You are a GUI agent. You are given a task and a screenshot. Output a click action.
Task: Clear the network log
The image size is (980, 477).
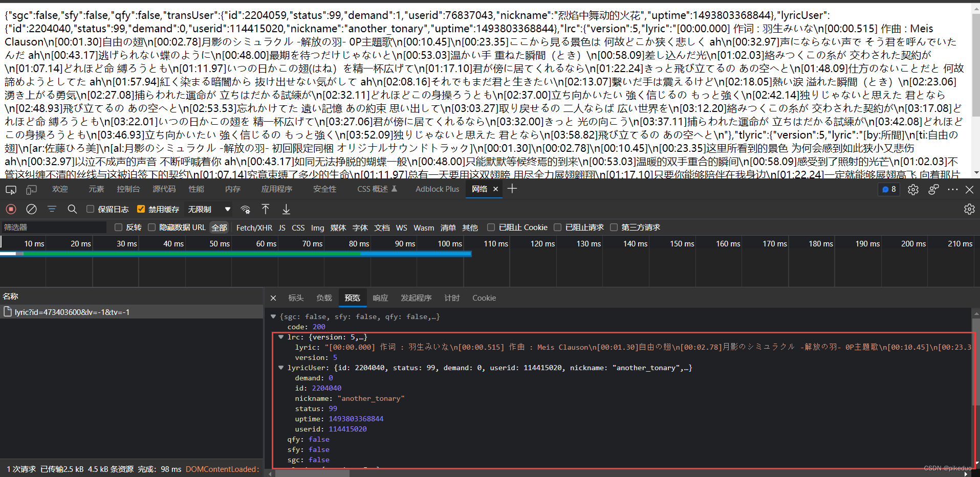click(x=31, y=209)
